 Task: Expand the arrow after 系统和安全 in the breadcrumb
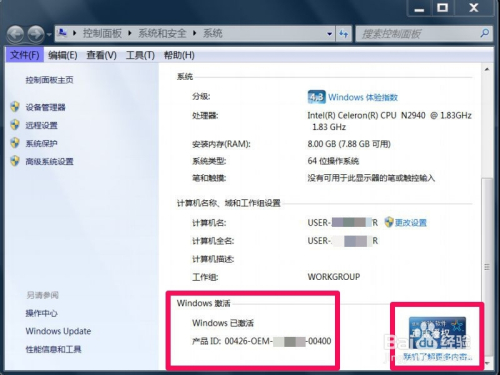click(x=194, y=33)
